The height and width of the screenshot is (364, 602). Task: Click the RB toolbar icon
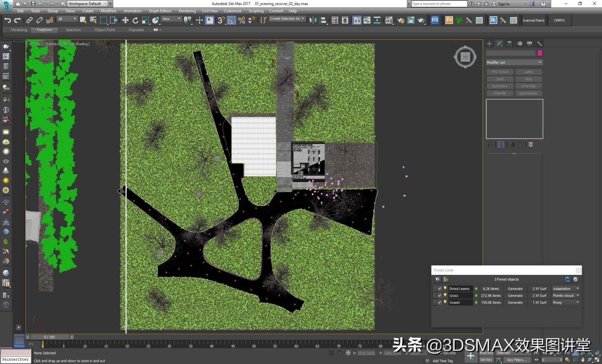[435, 20]
